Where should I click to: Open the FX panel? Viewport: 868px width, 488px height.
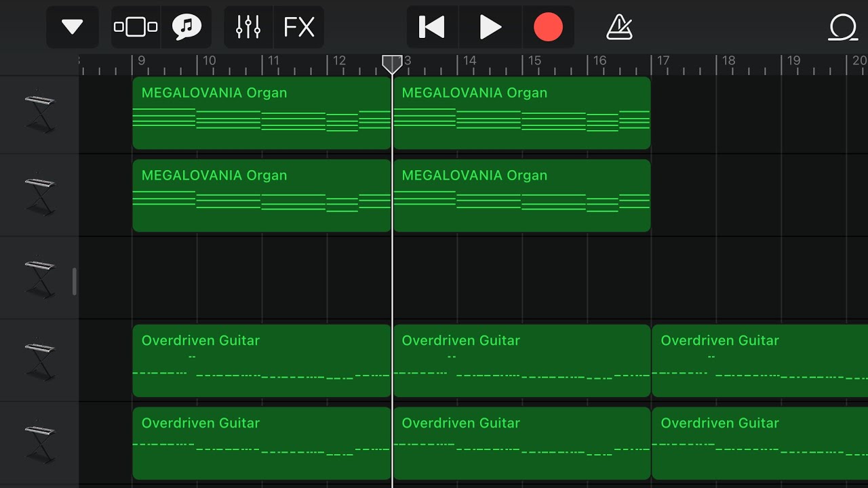(299, 27)
